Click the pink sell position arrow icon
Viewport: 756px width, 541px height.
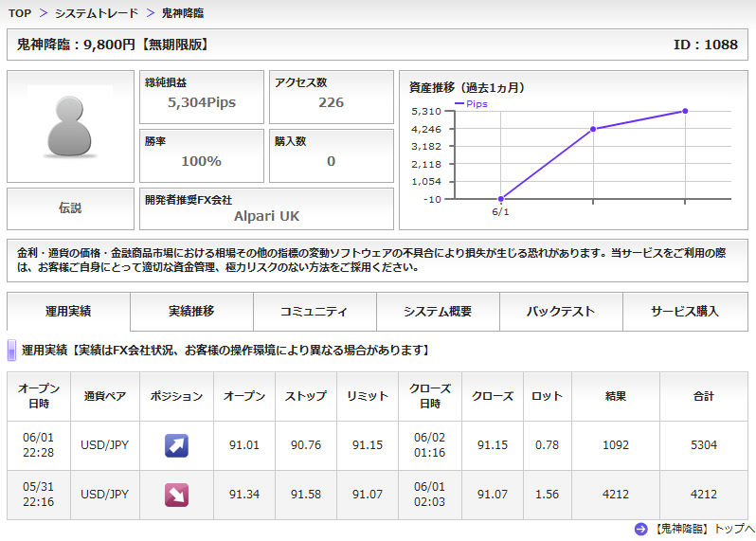tap(176, 496)
